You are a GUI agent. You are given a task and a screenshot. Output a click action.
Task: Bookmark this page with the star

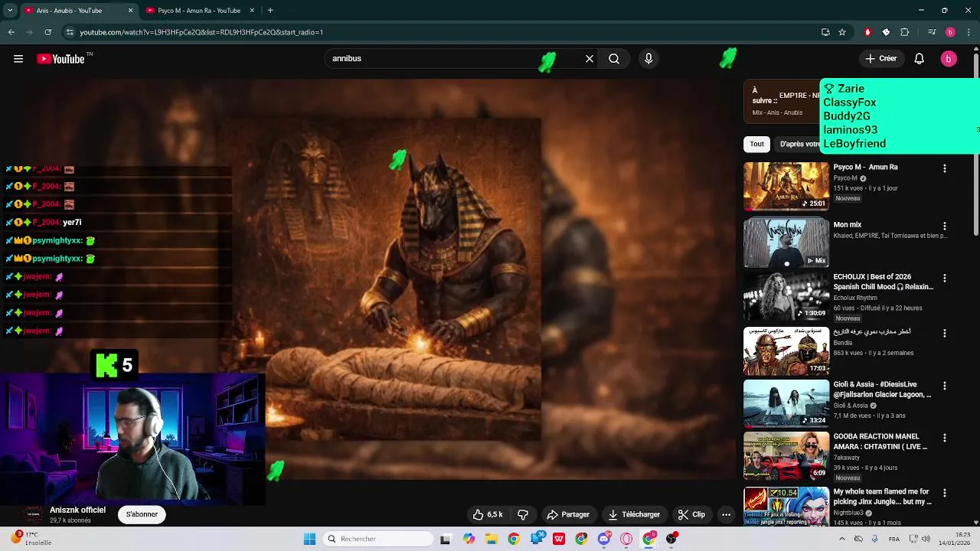[x=842, y=32]
